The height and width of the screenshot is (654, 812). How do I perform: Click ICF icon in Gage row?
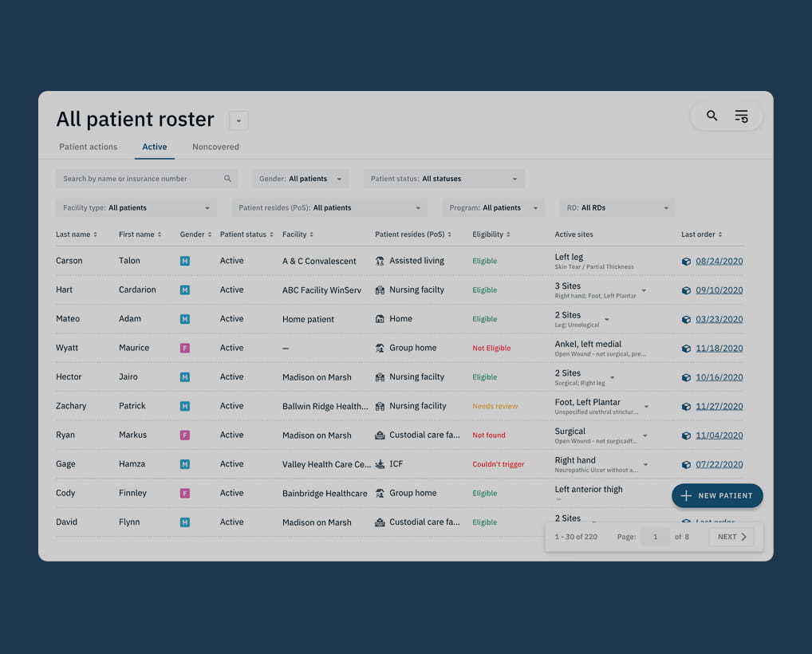point(380,464)
